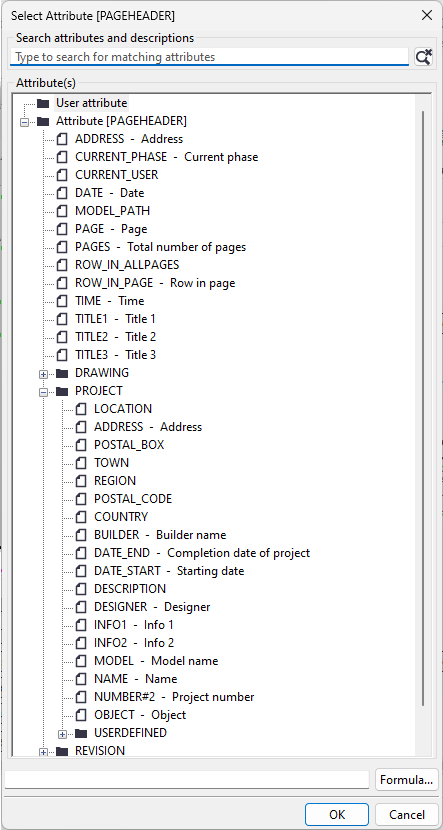
Task: Collapse the Attribute [PAGEHEADER] tree node
Action: pos(24,122)
